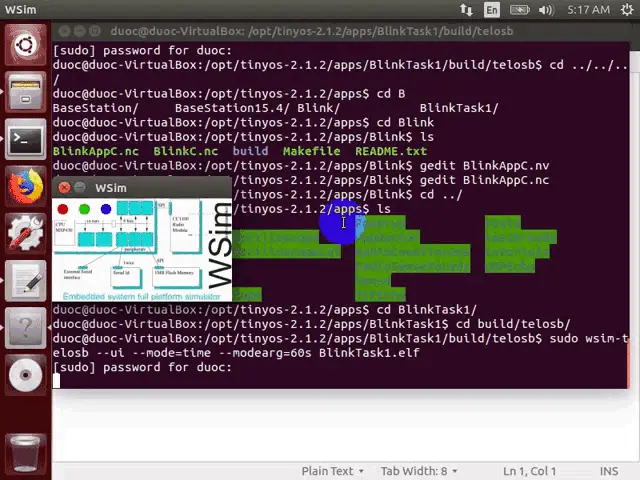Click BaseStation15.4/ completion entry
640x480 pixels.
click(232, 108)
